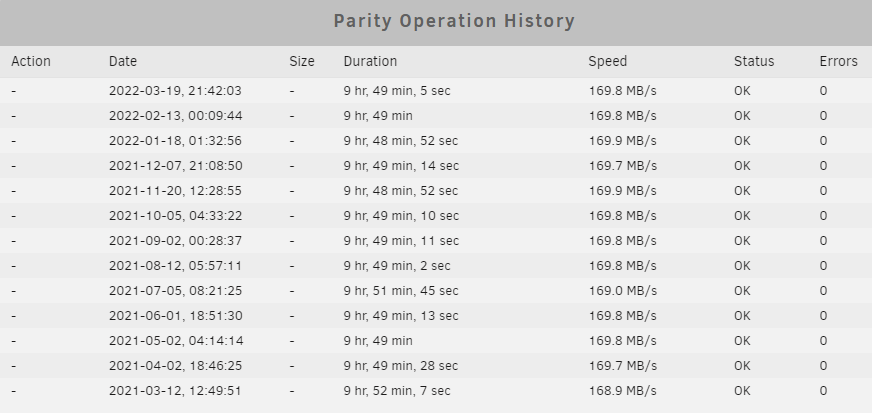Click the 2021-04-02, 18:46:25 date

[x=175, y=366]
